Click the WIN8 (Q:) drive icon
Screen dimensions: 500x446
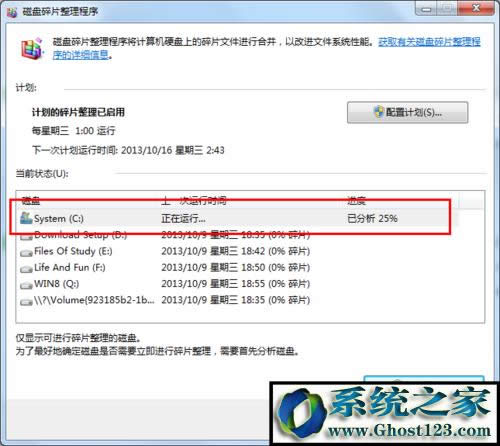(26, 285)
